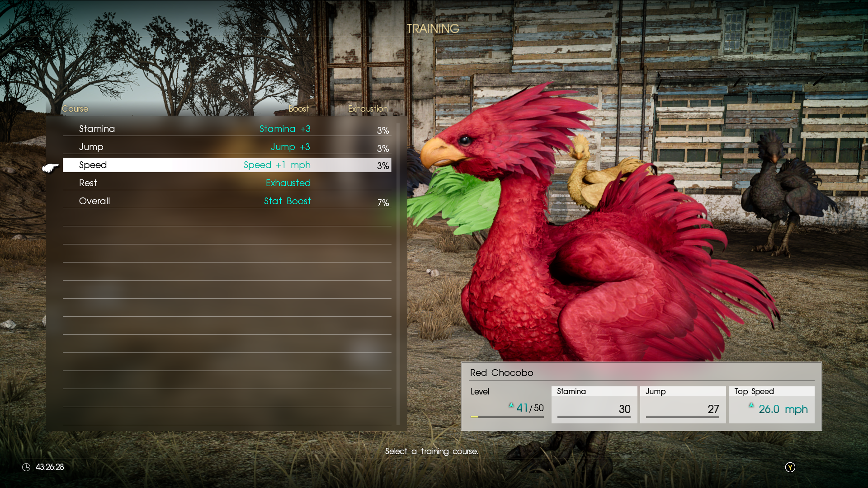Click the 'Select a training course.' hint

[432, 451]
